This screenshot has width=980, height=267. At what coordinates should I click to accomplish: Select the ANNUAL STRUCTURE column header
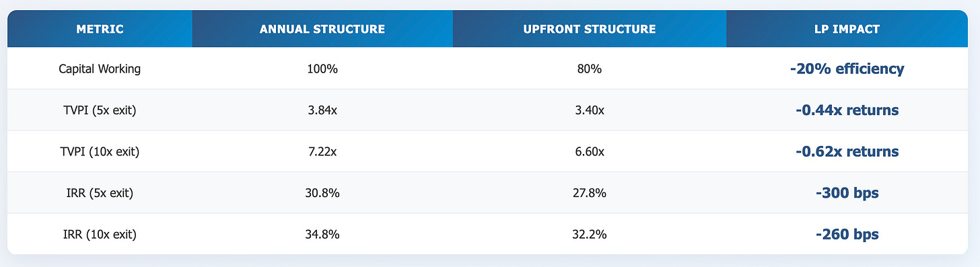coord(322,29)
